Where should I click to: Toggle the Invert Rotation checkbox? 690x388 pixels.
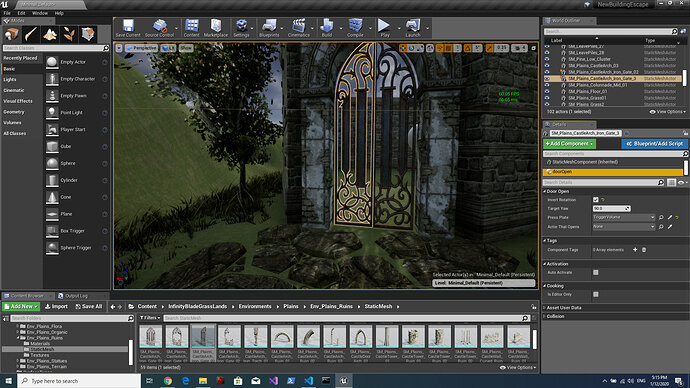[x=595, y=200]
